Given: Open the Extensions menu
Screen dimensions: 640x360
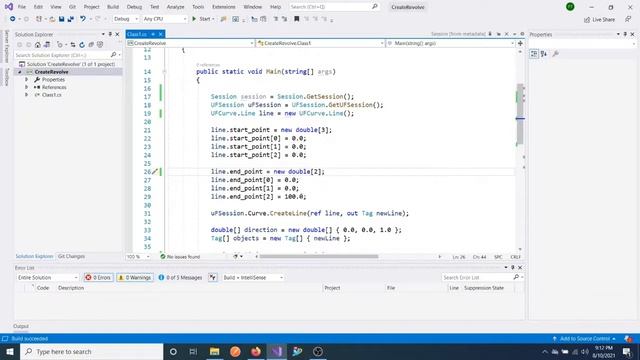Looking at the screenshot, I should pos(224,7).
